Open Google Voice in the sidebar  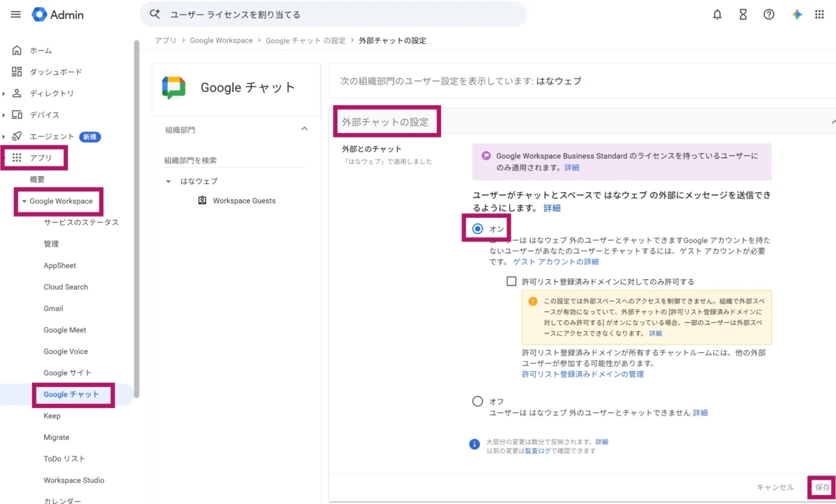pos(65,352)
